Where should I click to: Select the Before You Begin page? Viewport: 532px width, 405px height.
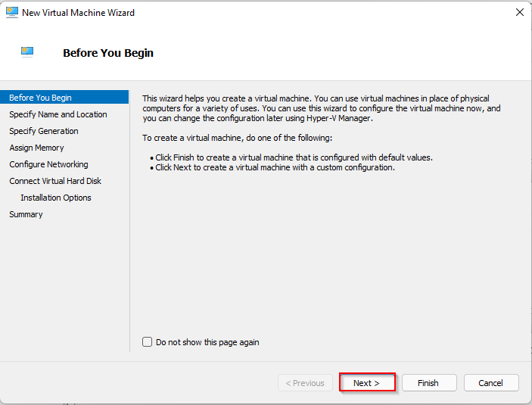[x=40, y=98]
